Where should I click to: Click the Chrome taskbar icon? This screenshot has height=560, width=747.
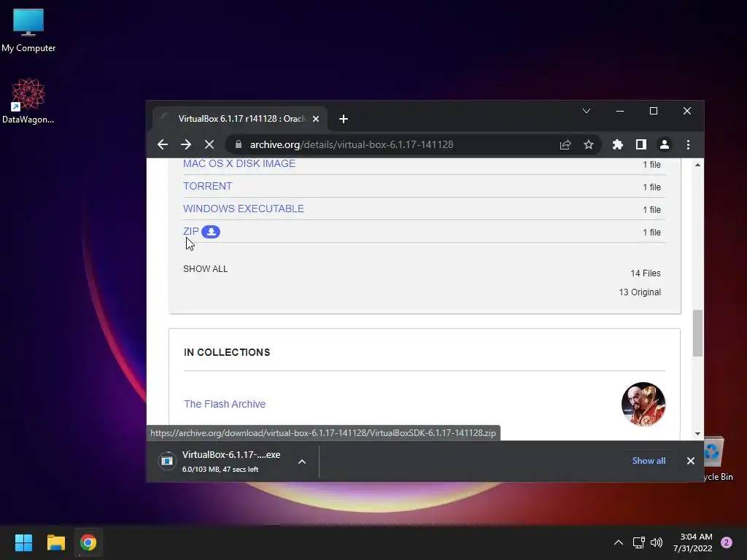pos(88,542)
